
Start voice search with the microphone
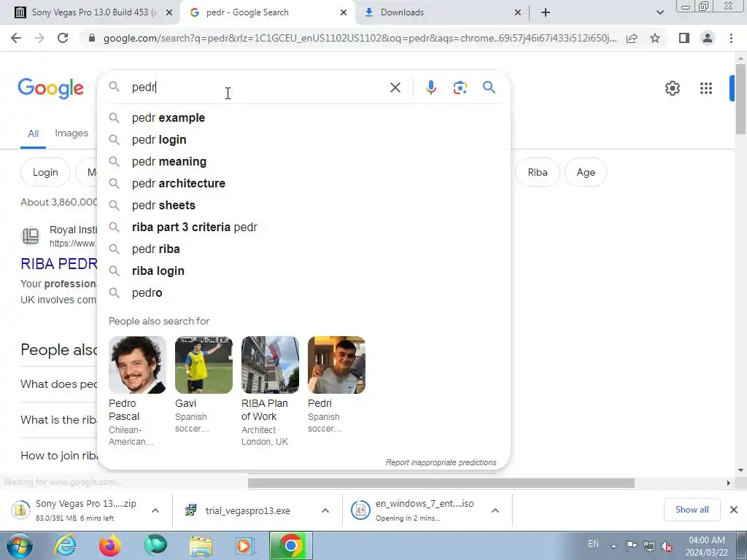coord(430,87)
